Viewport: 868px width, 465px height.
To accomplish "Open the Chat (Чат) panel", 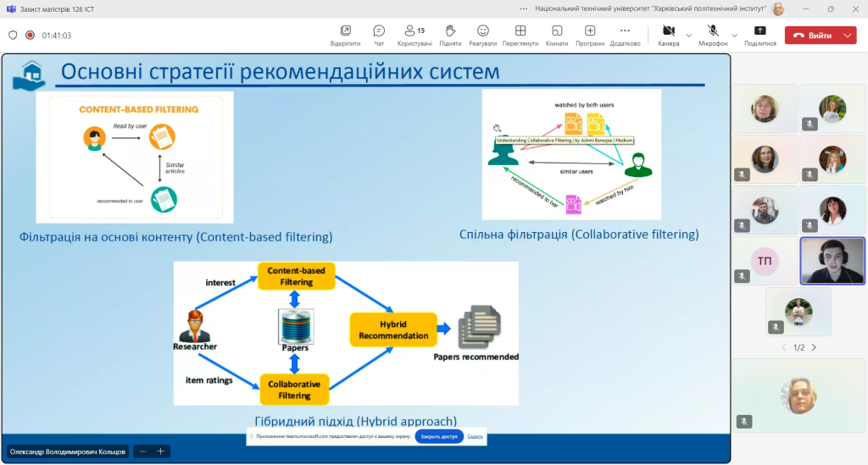I will pos(379,35).
